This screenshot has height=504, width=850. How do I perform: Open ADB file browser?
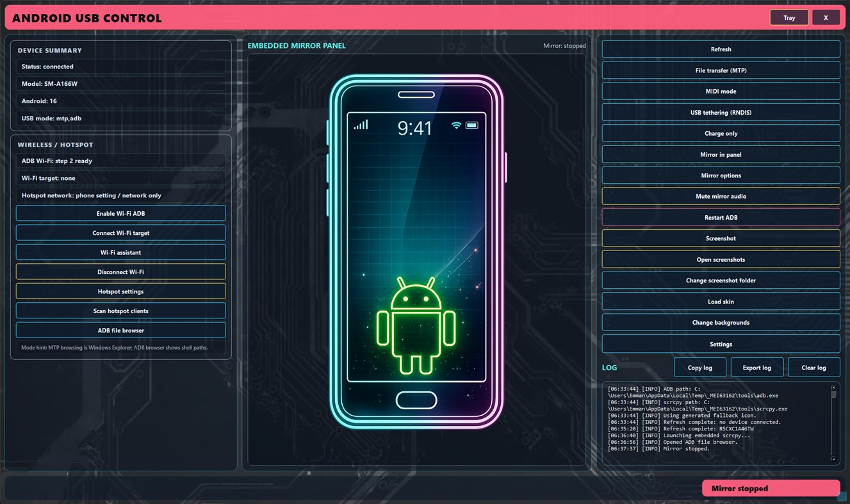[120, 330]
